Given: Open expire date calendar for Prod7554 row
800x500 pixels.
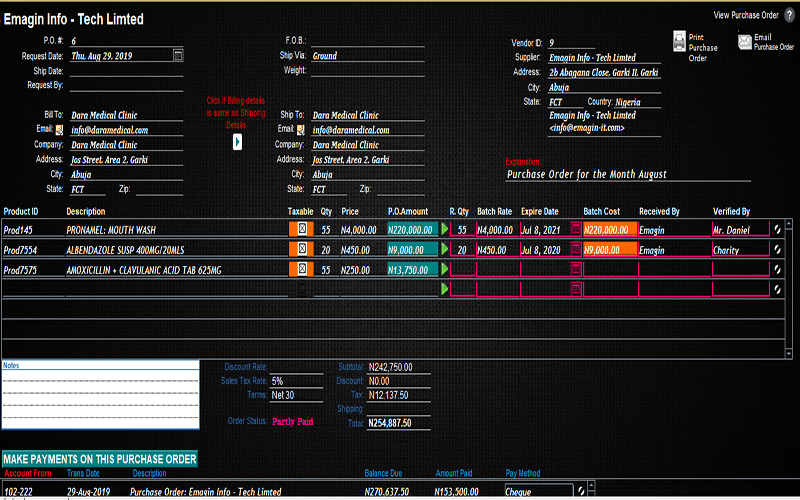Looking at the screenshot, I should (x=575, y=250).
